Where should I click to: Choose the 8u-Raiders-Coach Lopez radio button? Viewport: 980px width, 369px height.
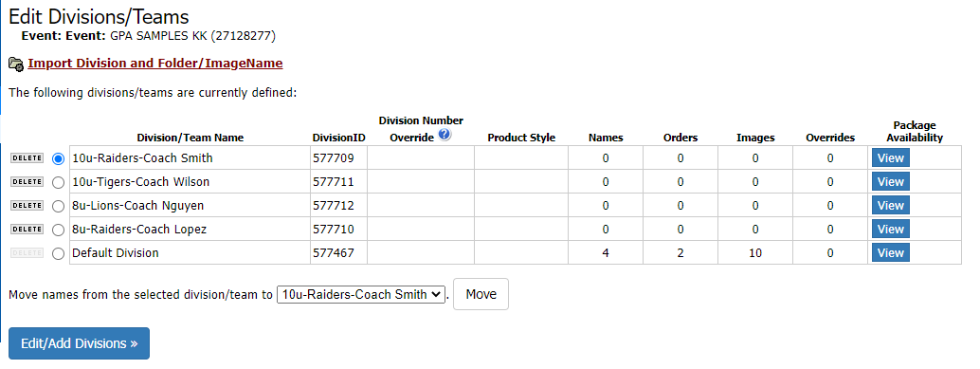58,231
